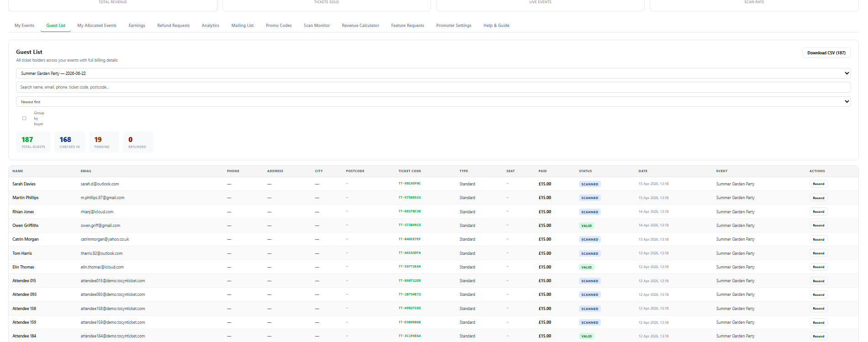868x342 pixels.
Task: Click the STATUS column header
Action: point(585,171)
